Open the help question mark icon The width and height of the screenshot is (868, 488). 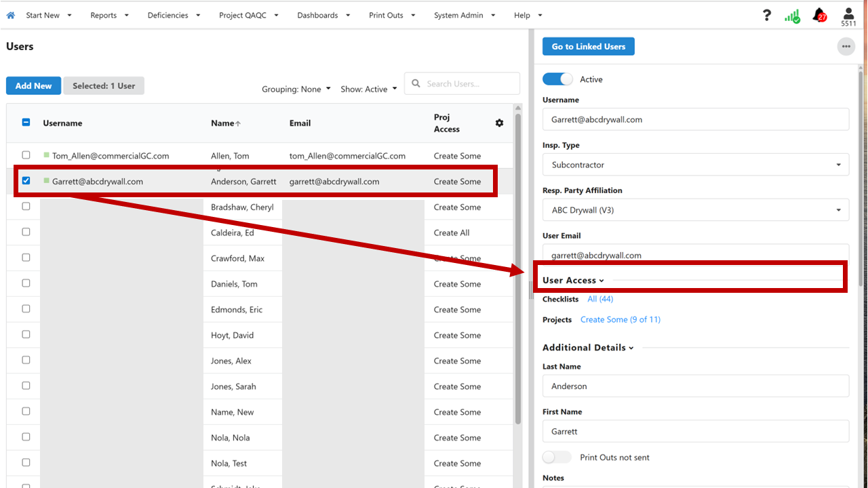point(767,15)
